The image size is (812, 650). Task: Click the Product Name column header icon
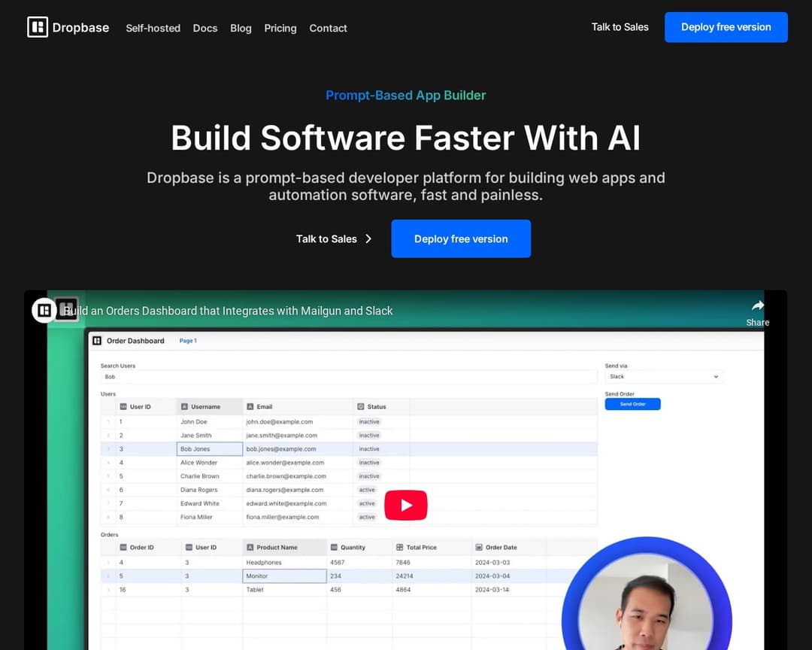250,548
